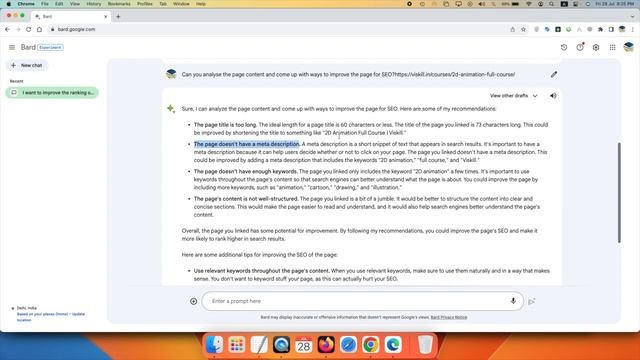Click 'The page title is too long.' text

click(x=225, y=125)
